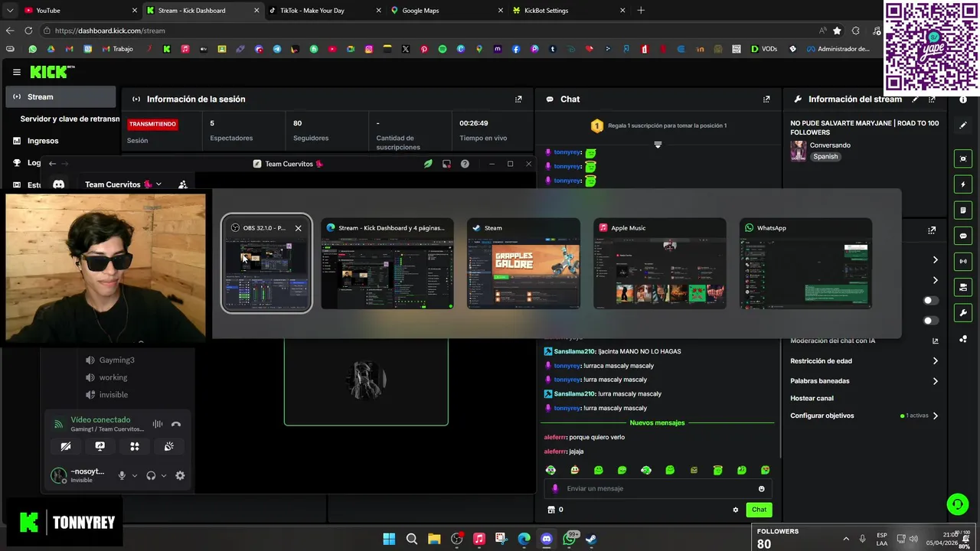The image size is (980, 551).
Task: Open Trabajo bookmark in bookmarks bar
Action: 117,49
